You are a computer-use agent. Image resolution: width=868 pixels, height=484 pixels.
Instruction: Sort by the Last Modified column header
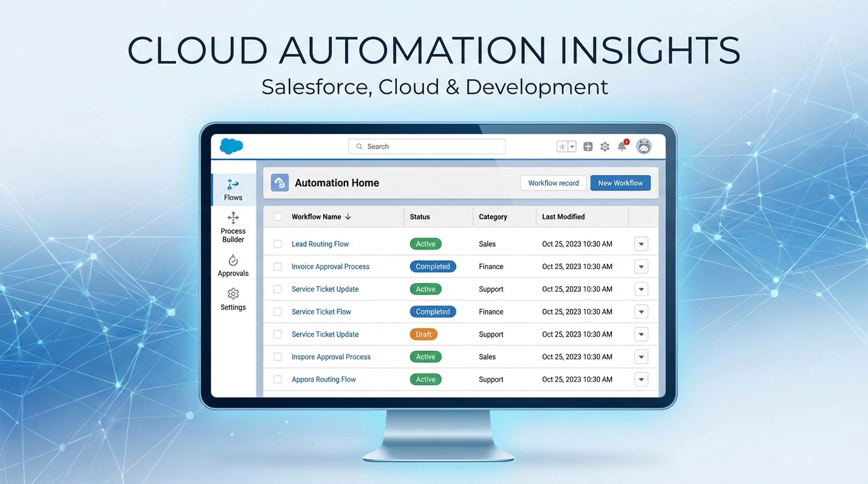[x=563, y=217]
